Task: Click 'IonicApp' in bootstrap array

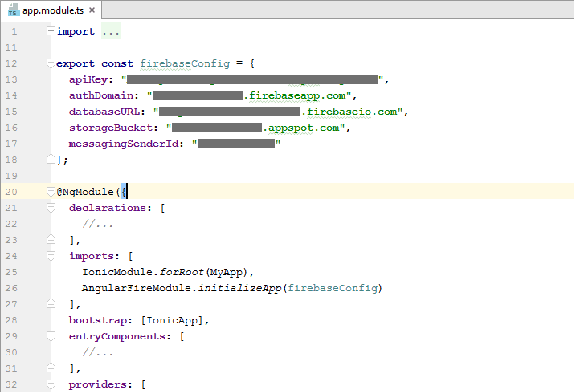Action: click(x=172, y=320)
